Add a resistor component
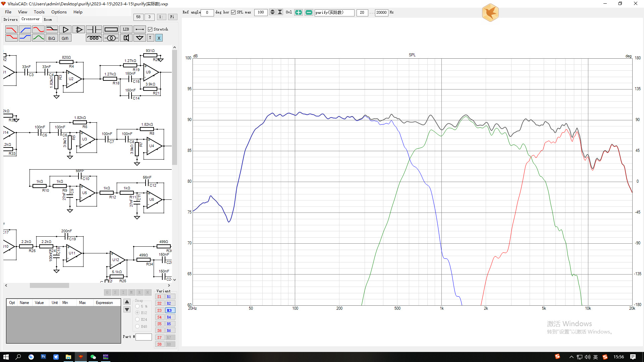The height and width of the screenshot is (362, 644). (111, 29)
